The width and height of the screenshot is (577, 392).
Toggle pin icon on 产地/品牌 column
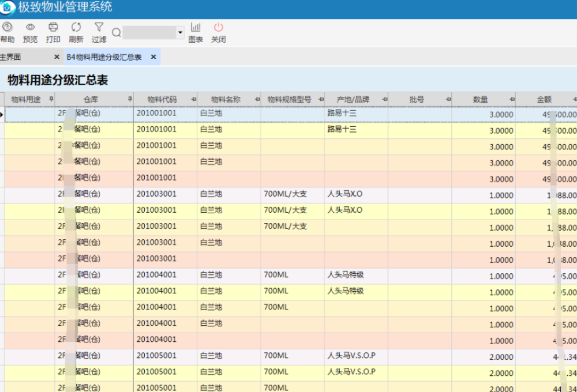point(385,99)
